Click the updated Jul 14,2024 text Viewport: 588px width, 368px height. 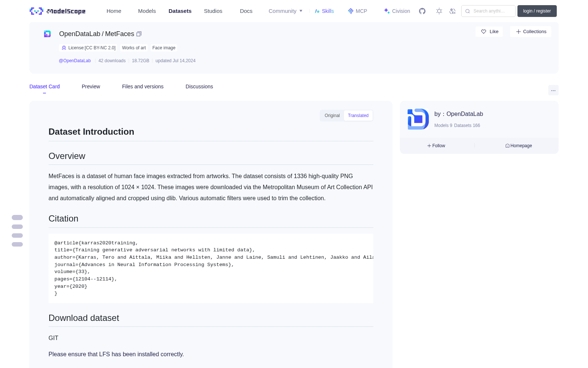(x=175, y=61)
